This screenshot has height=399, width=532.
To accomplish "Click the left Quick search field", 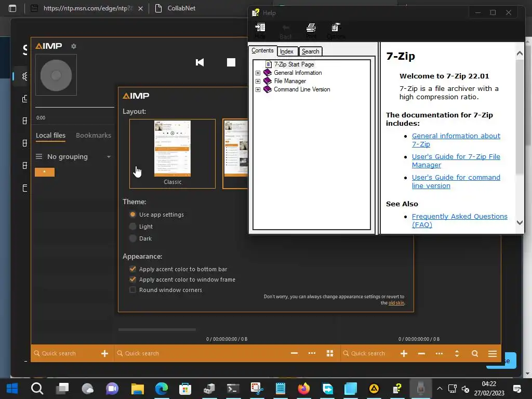I will tap(64, 353).
